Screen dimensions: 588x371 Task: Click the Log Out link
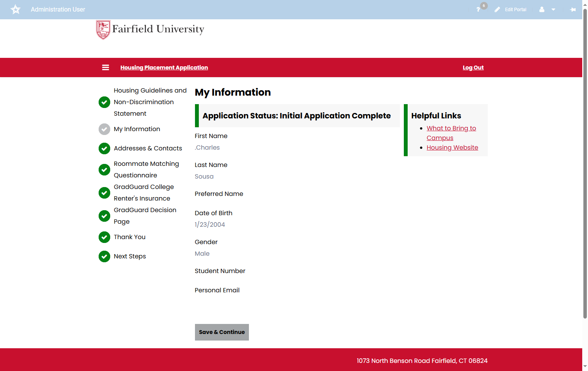point(473,67)
